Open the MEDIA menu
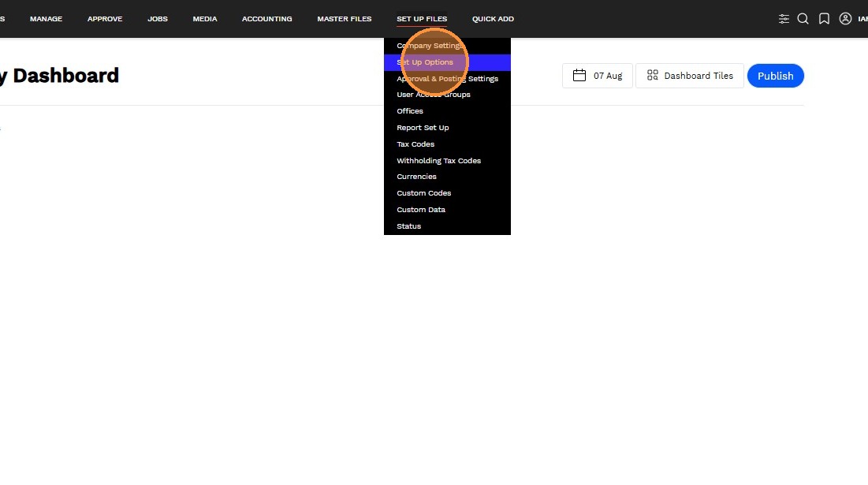868x485 pixels. [205, 19]
